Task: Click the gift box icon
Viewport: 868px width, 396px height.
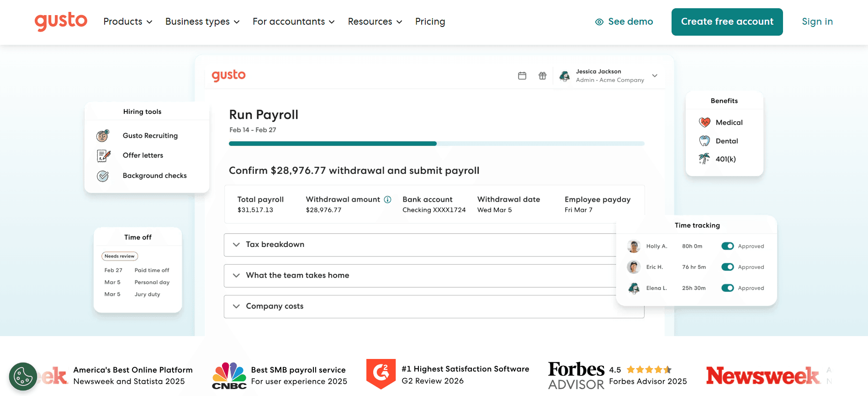Action: coord(542,76)
